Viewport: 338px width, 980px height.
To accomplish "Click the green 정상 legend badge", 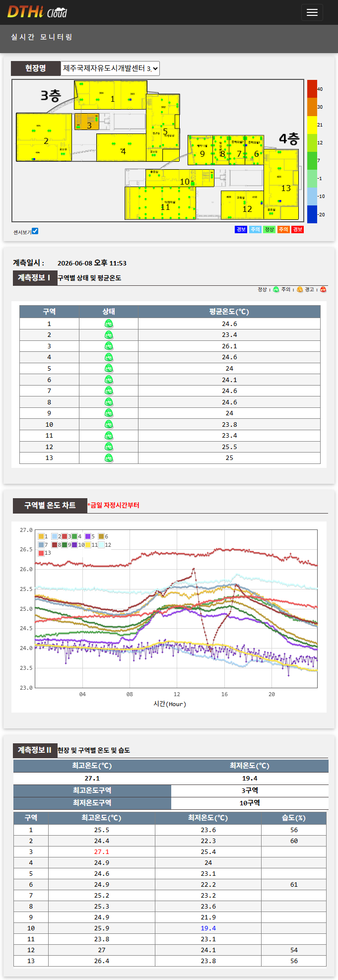I will pos(269,229).
